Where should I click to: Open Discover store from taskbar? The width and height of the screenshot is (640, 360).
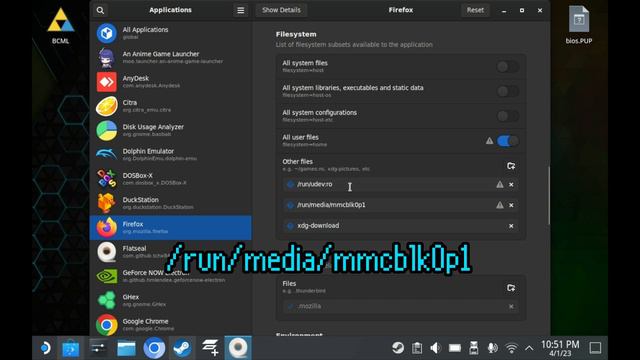tap(71, 348)
